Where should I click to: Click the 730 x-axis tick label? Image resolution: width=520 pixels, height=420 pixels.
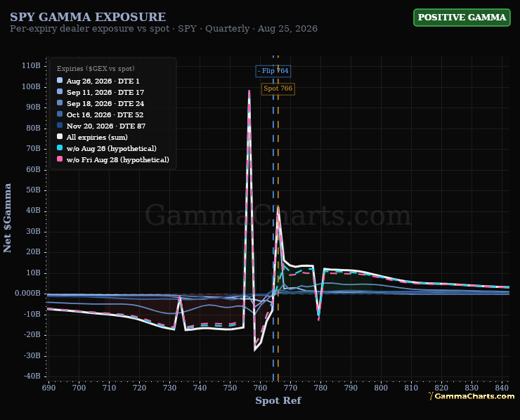pyautogui.click(x=169, y=388)
